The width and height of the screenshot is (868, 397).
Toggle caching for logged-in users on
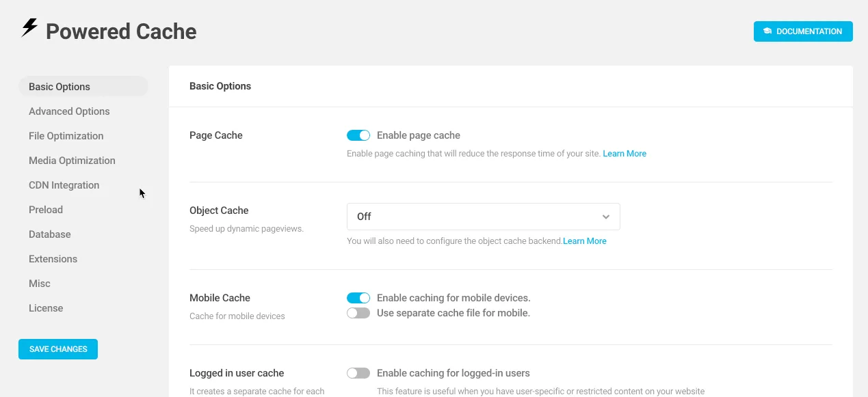tap(358, 373)
